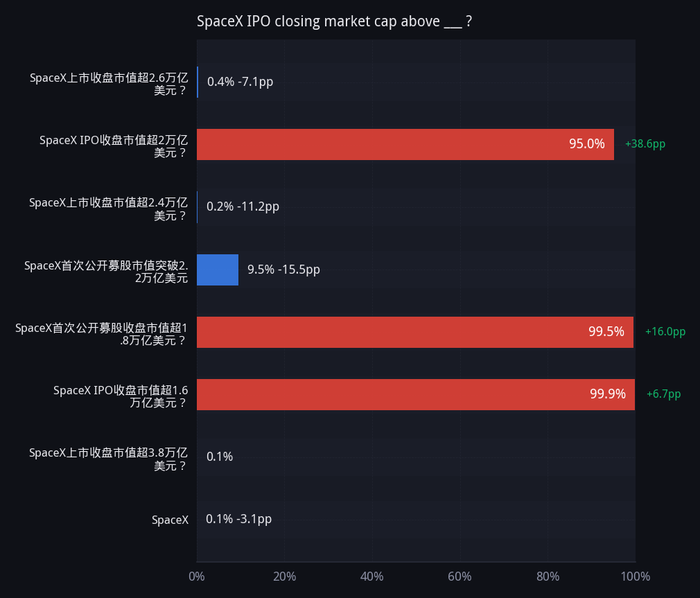Click the +38.6pp change label
Image resolution: width=700 pixels, height=598 pixels.
tap(645, 143)
